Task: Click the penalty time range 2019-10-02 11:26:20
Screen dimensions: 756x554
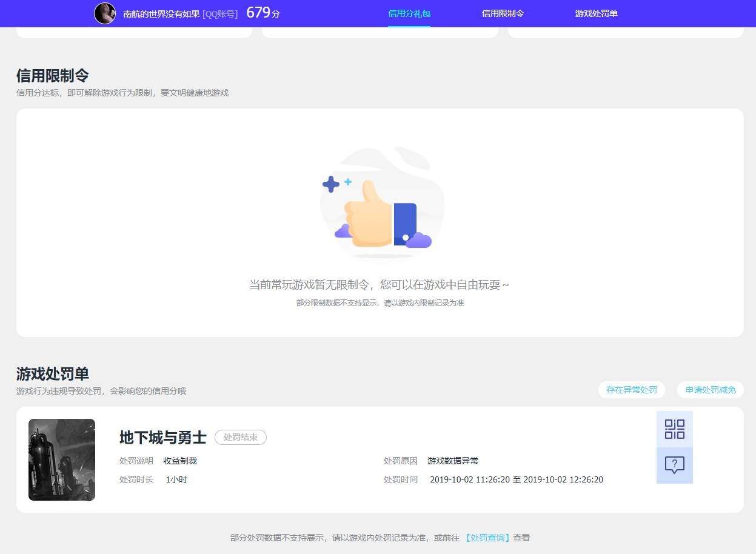Action: click(517, 479)
